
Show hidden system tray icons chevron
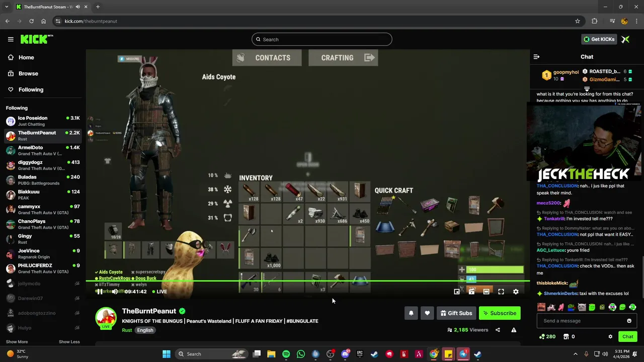click(576, 354)
